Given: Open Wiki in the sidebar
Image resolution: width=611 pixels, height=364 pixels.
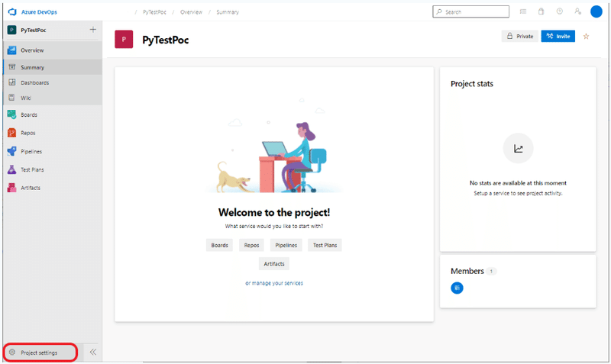Looking at the screenshot, I should coord(53,98).
